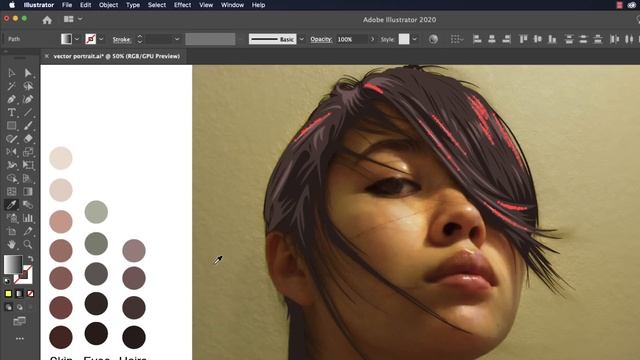This screenshot has height=360, width=640.
Task: Select the Hand tool
Action: point(11,244)
